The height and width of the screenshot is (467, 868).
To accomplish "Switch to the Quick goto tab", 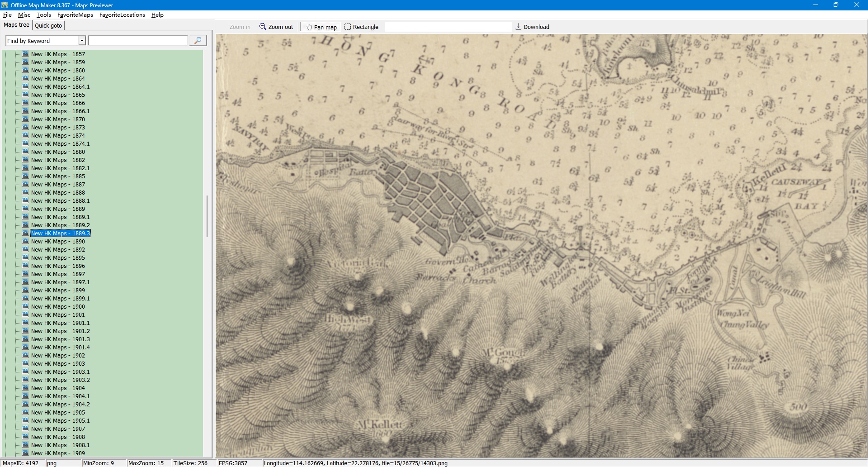I will 48,26.
